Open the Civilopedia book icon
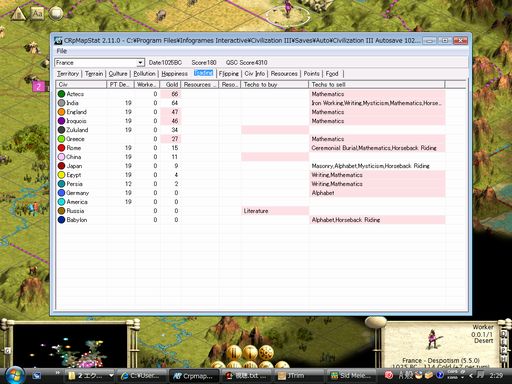This screenshot has width=512, height=384. pyautogui.click(x=56, y=13)
